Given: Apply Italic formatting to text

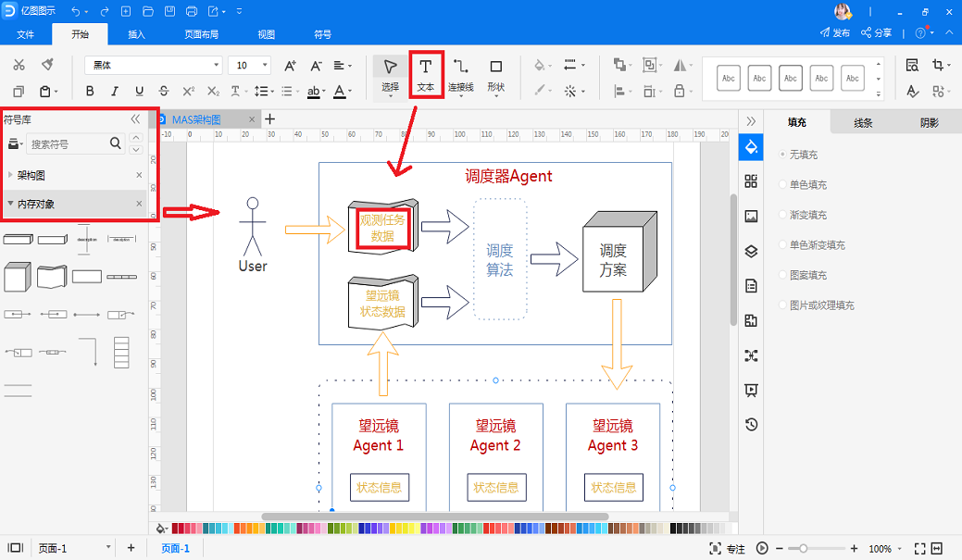Looking at the screenshot, I should 115,92.
